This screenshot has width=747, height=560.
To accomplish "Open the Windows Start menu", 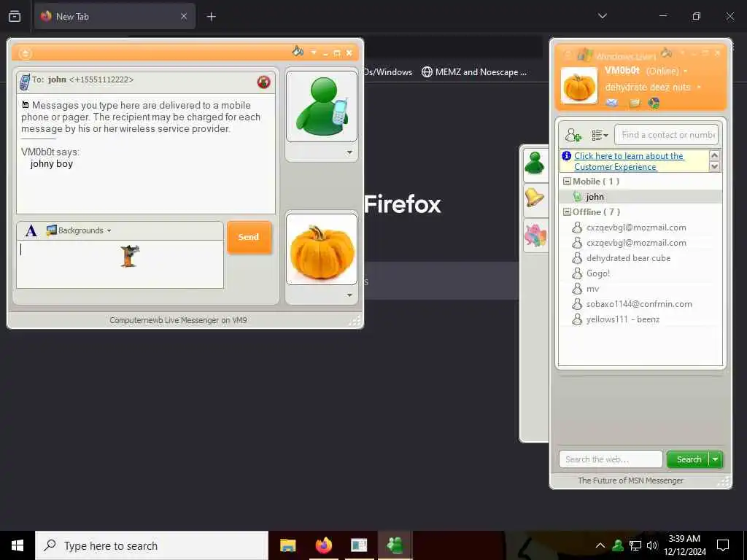I will (x=18, y=545).
